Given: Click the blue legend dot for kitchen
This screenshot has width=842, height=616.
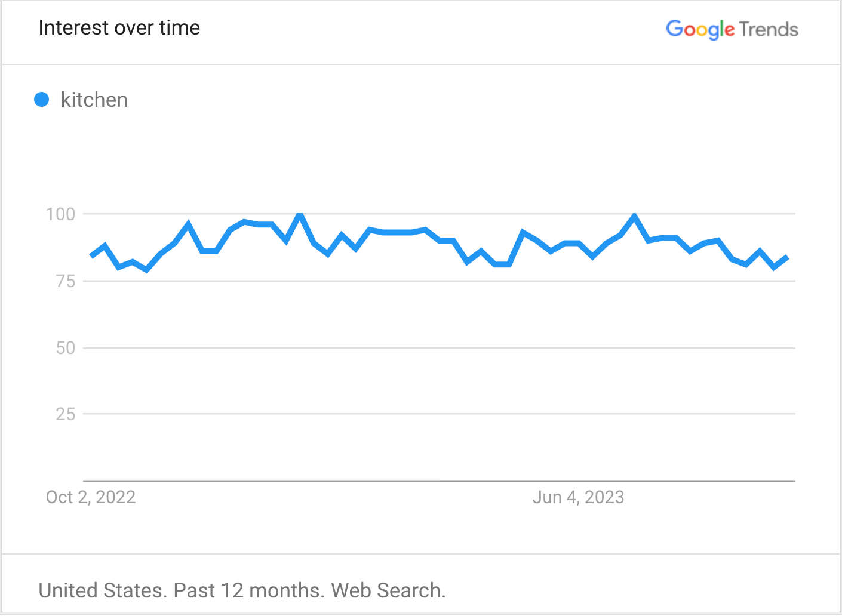Looking at the screenshot, I should pyautogui.click(x=42, y=100).
